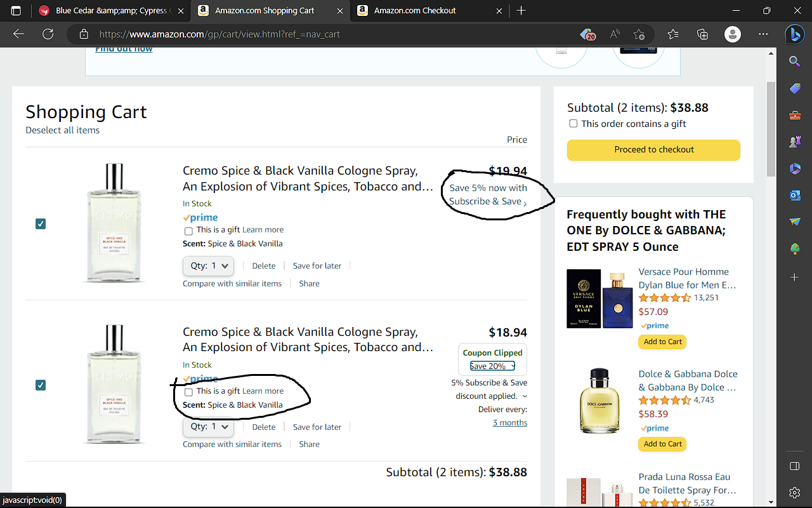Viewport: 812px width, 508px height.
Task: Click 'Deselect all items' link
Action: tap(62, 130)
